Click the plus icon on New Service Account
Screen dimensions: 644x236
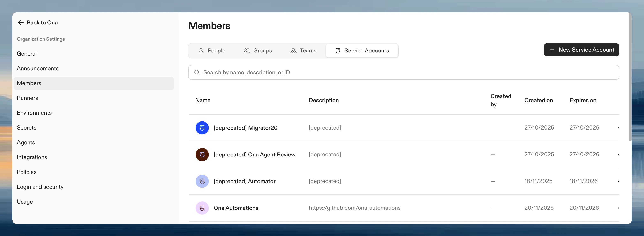[x=552, y=50]
